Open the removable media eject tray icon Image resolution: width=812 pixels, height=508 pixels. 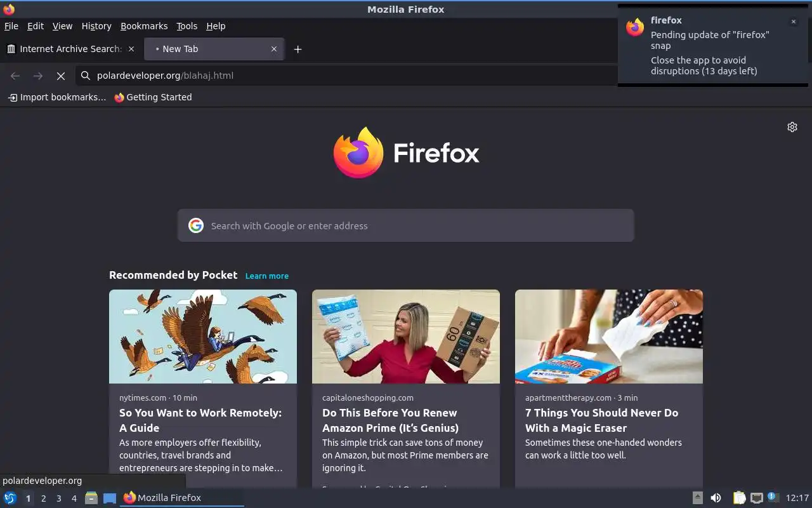pyautogui.click(x=697, y=498)
